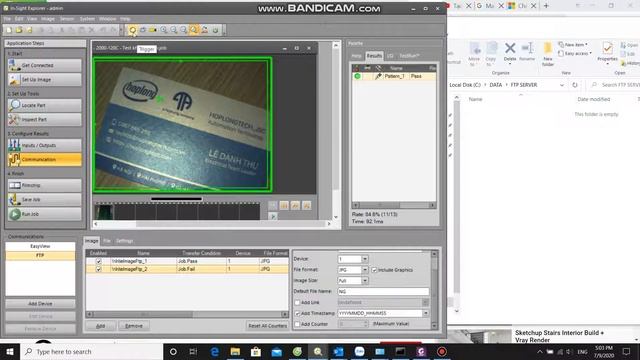Open Task View from the taskbar
The width and height of the screenshot is (640, 360).
(193, 351)
